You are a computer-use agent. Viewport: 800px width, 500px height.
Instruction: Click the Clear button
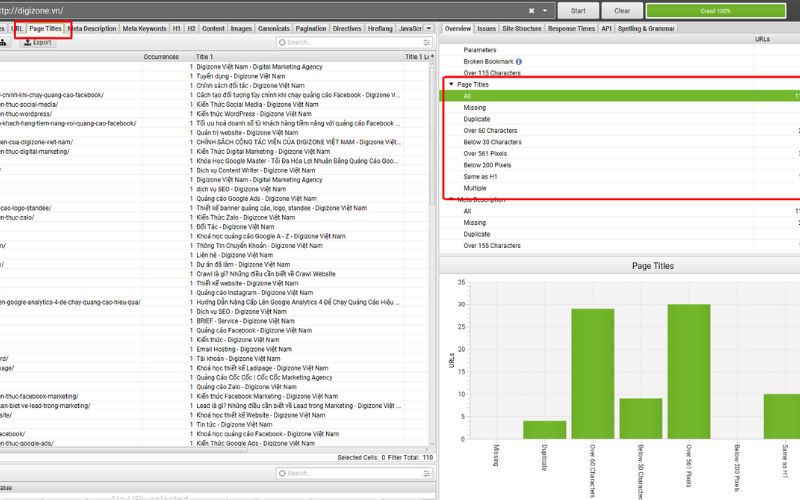pos(622,11)
